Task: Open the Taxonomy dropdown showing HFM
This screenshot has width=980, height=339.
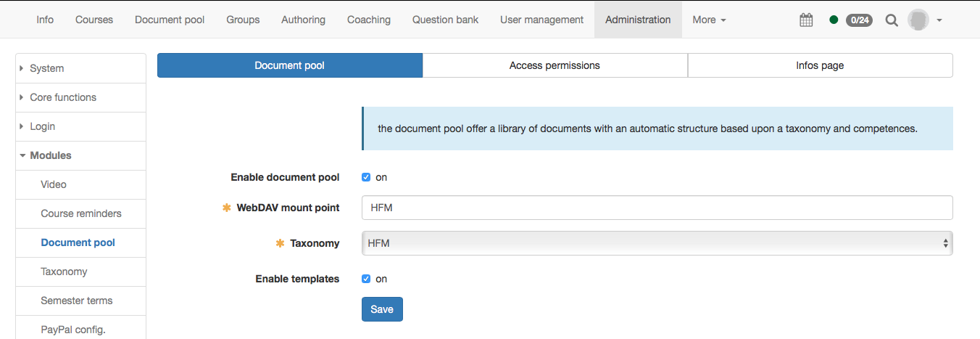Action: coord(657,244)
